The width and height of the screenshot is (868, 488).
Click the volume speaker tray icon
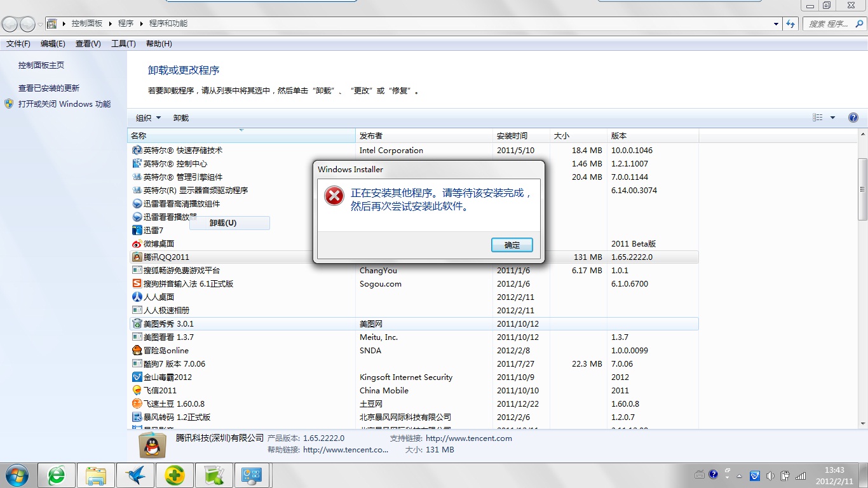pyautogui.click(x=770, y=475)
